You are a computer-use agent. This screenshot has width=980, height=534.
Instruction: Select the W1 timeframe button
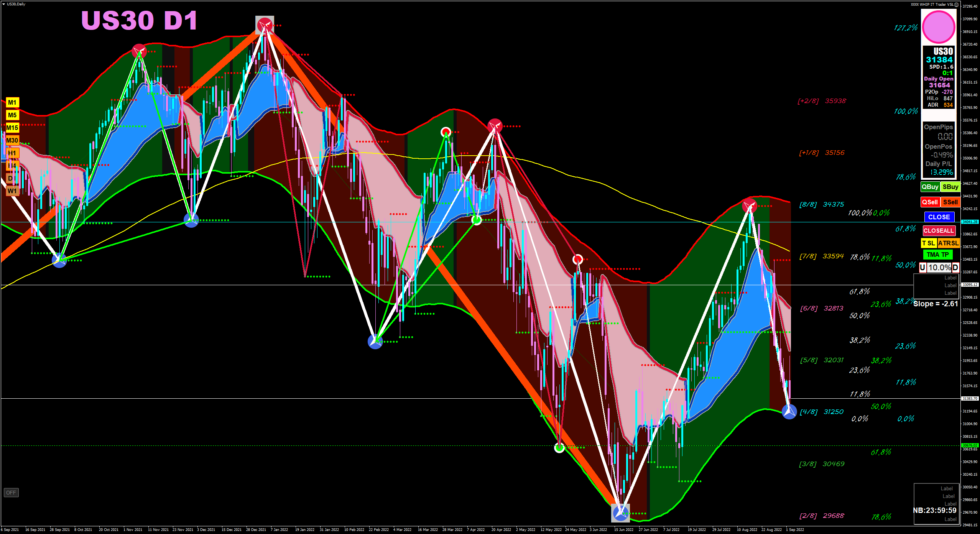point(12,191)
